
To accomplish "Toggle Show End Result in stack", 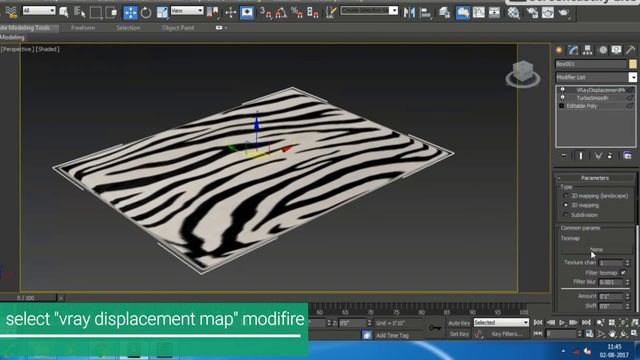I will (581, 156).
